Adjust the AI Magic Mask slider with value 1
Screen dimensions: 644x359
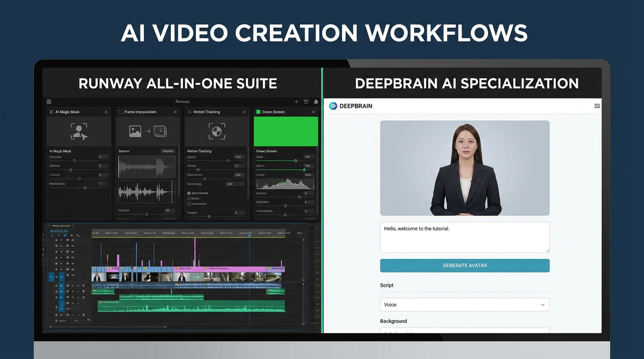point(79,188)
